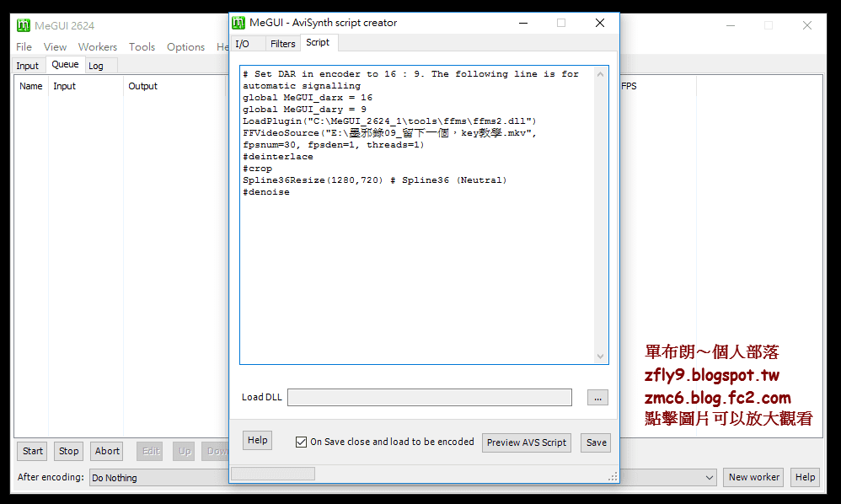Image resolution: width=841 pixels, height=504 pixels.
Task: Click the Stop button in queue
Action: tap(68, 452)
